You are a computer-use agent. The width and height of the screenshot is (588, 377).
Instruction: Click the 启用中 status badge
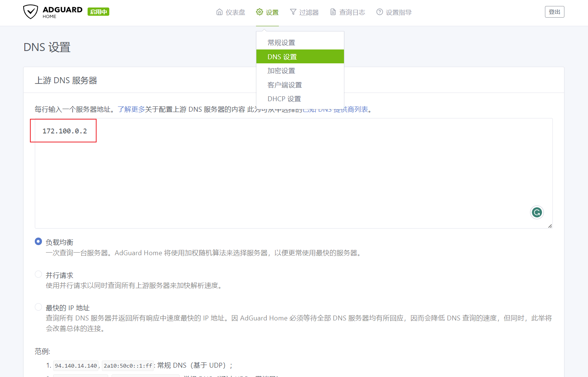pos(98,12)
